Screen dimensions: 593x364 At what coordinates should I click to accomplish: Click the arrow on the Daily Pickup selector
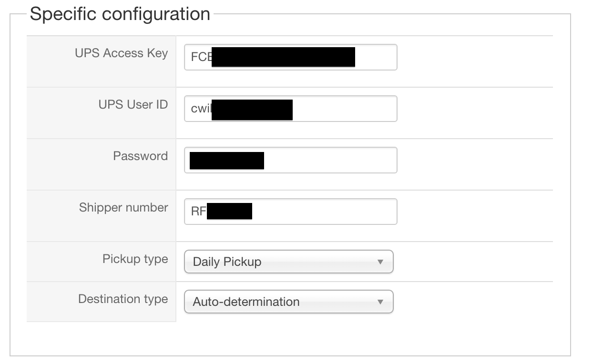(380, 262)
